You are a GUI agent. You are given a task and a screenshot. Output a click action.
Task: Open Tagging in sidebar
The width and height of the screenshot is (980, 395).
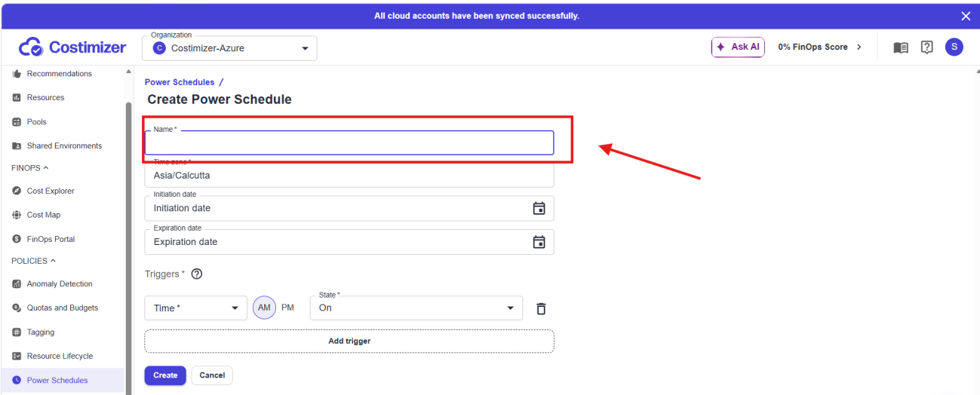tap(41, 332)
